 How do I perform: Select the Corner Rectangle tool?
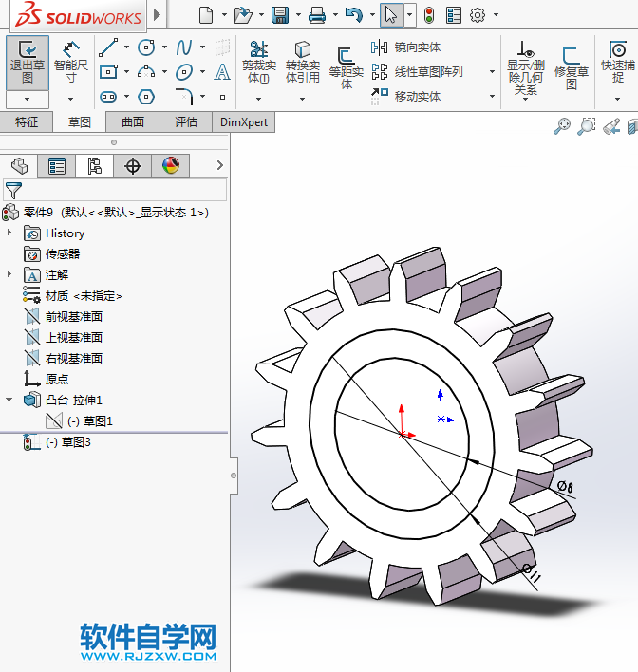click(x=108, y=71)
